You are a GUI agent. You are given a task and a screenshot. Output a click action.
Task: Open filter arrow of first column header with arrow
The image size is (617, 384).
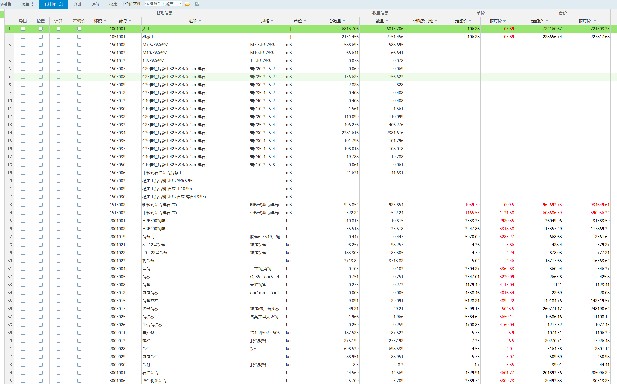point(105,21)
